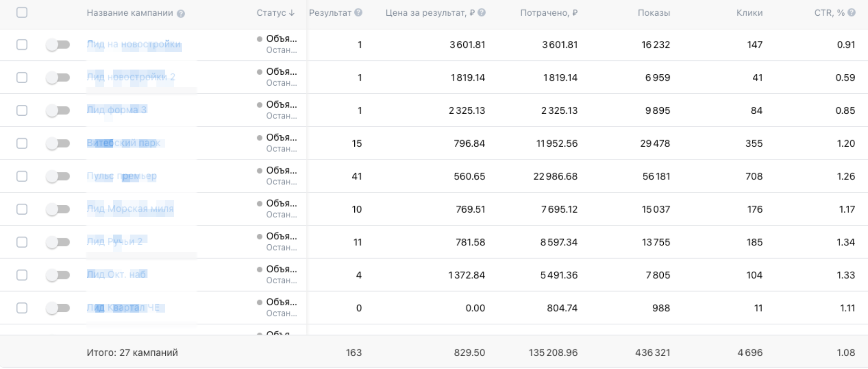Enable the Витебский парк campaign toggle
Image resolution: width=868 pixels, height=369 pixels.
(x=58, y=143)
